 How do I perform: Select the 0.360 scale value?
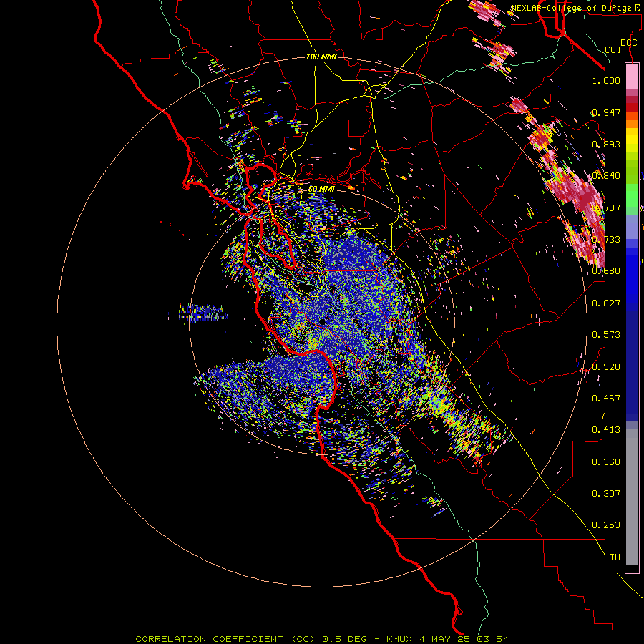pos(606,462)
